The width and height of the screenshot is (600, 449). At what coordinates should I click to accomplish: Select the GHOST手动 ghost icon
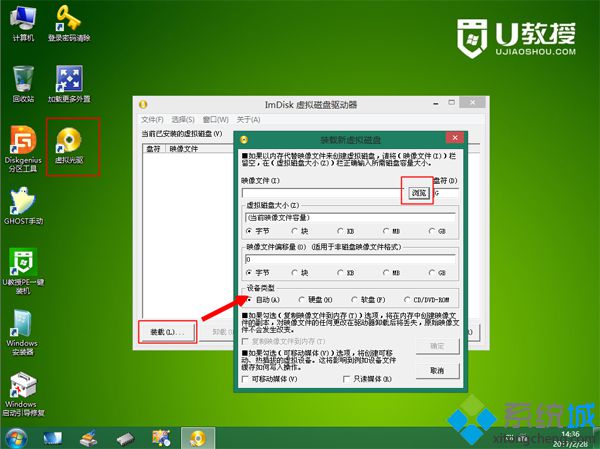tap(23, 206)
